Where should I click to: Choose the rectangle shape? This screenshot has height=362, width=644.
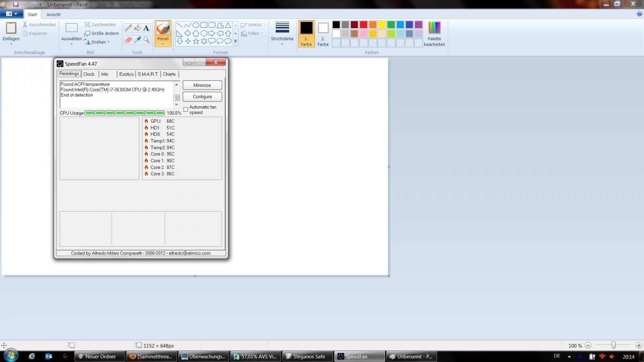[204, 25]
